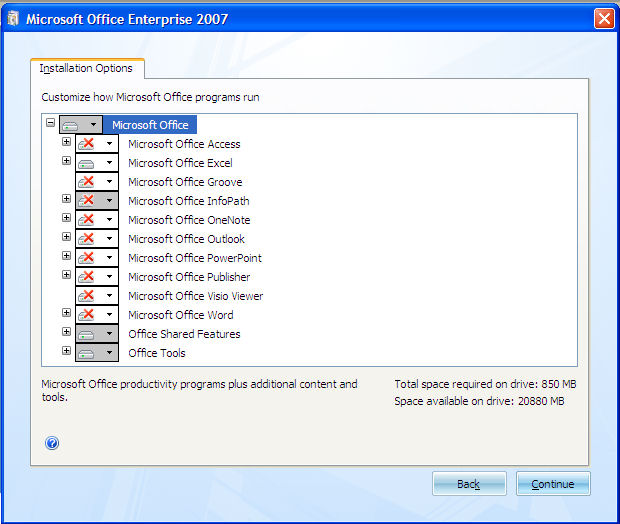620x524 pixels.
Task: Select Microsoft Office Groove in the tree
Action: tap(185, 182)
